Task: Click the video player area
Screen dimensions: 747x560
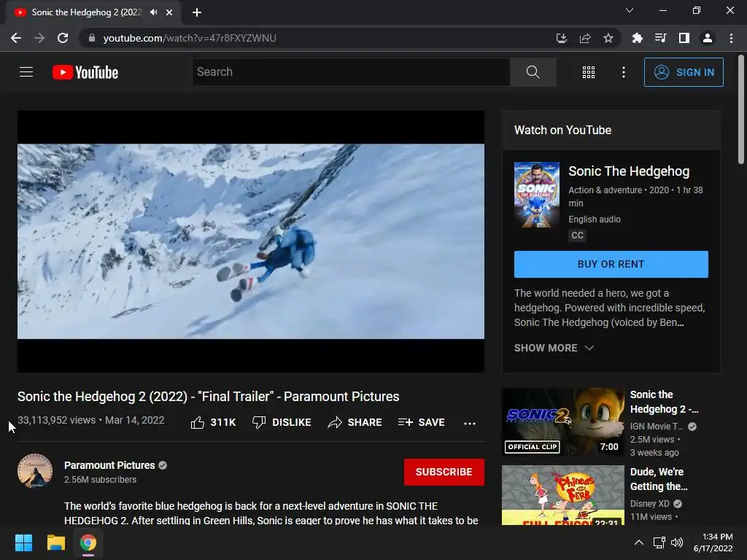Action: (x=251, y=241)
